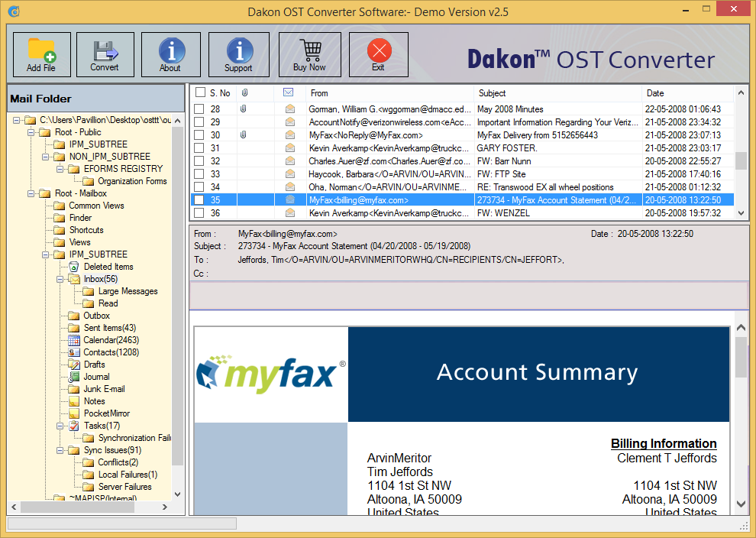Click the attachment paperclip on row 30
This screenshot has height=538, width=756.
coord(244,135)
